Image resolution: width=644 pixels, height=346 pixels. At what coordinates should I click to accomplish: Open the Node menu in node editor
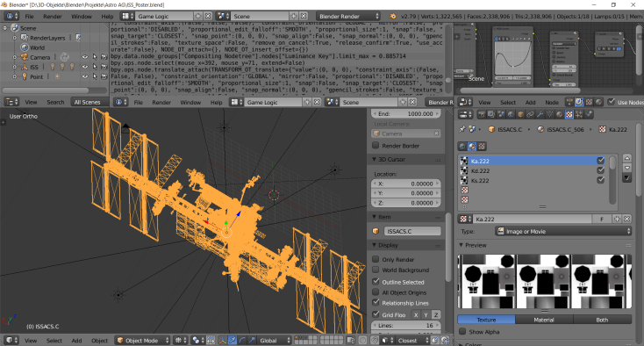click(x=552, y=103)
